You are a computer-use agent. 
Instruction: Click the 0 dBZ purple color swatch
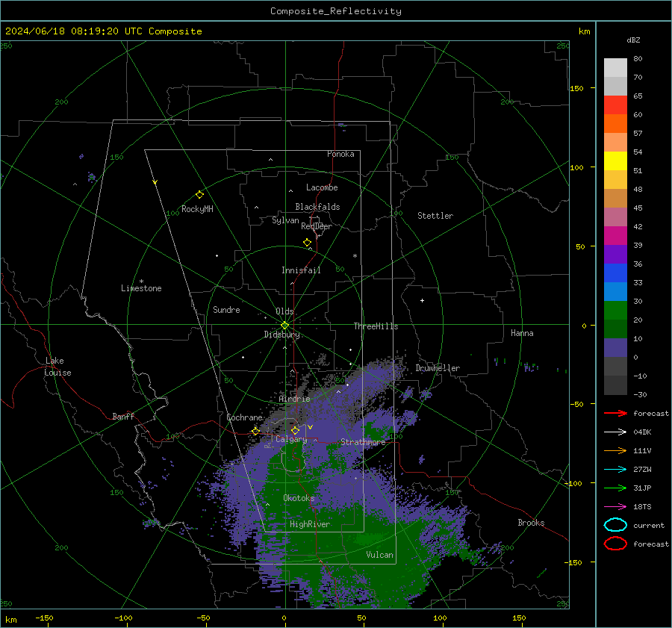tap(615, 348)
